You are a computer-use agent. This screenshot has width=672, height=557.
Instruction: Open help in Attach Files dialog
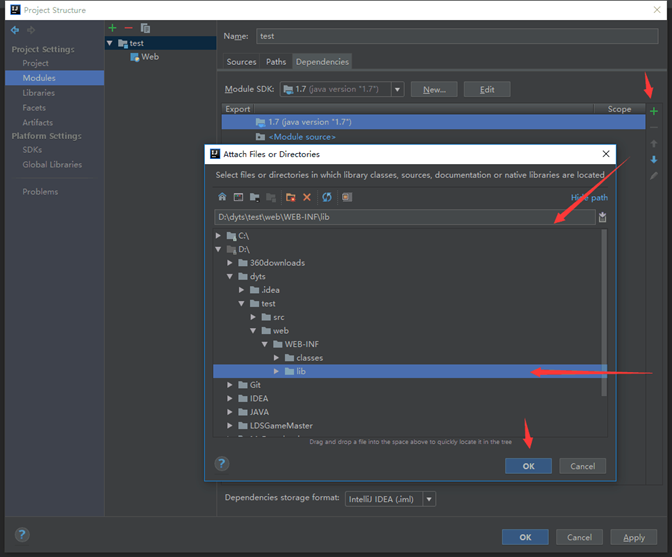pos(222,464)
